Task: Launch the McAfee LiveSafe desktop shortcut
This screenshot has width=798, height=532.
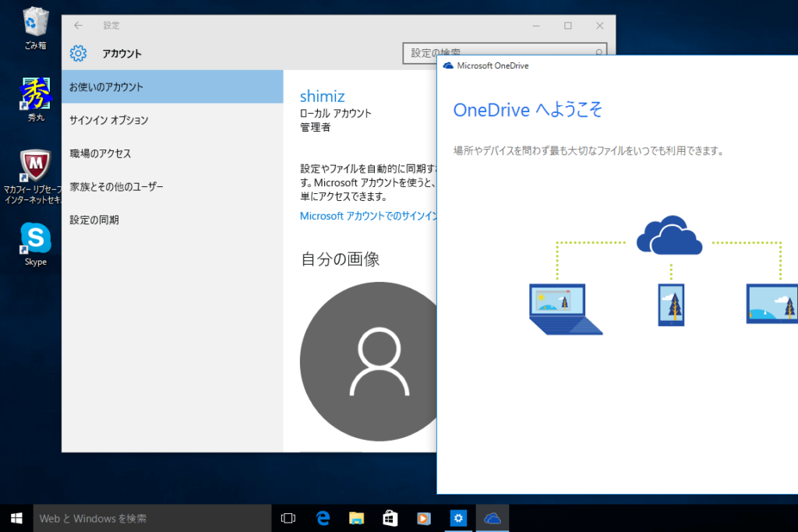Action: (x=34, y=177)
